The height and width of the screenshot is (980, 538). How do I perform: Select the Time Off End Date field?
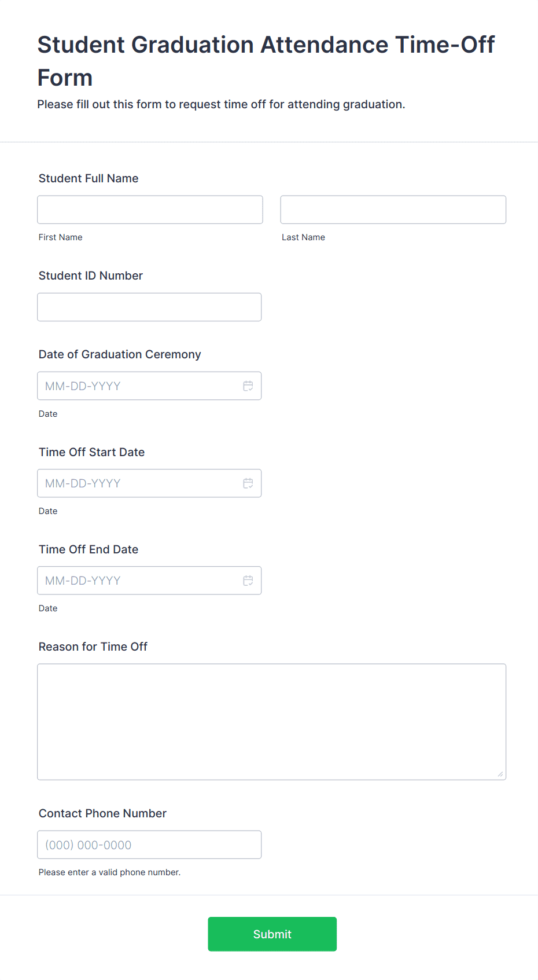(x=139, y=581)
